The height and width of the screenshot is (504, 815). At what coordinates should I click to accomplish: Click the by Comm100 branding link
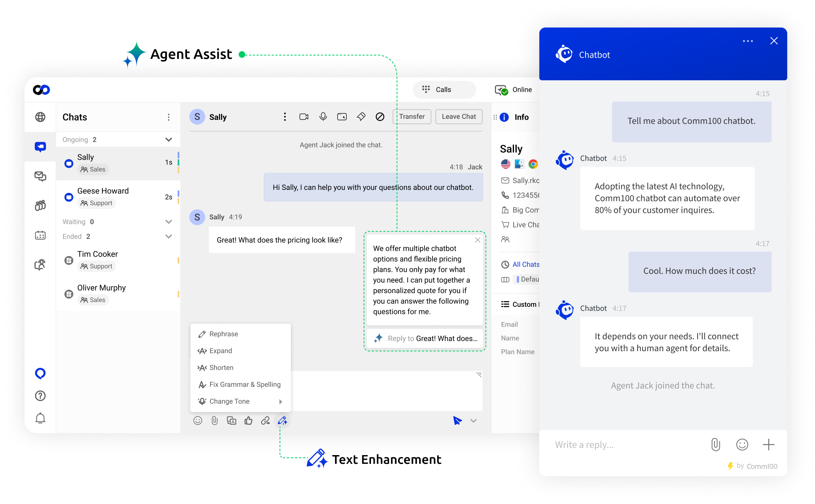pos(752,466)
